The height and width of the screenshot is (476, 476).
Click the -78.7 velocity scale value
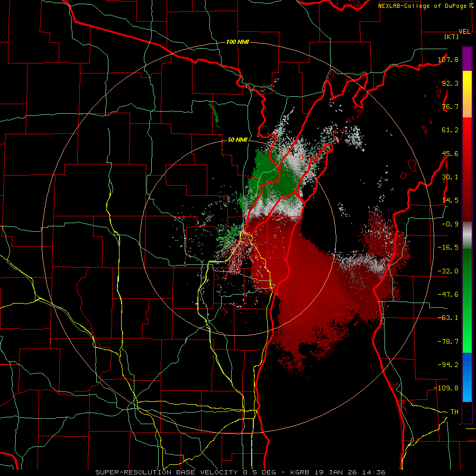(x=448, y=342)
